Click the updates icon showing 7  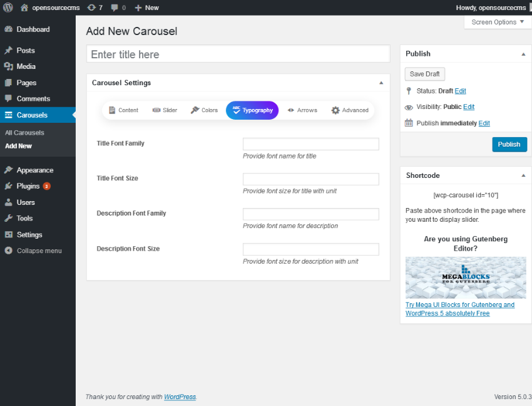click(x=91, y=8)
